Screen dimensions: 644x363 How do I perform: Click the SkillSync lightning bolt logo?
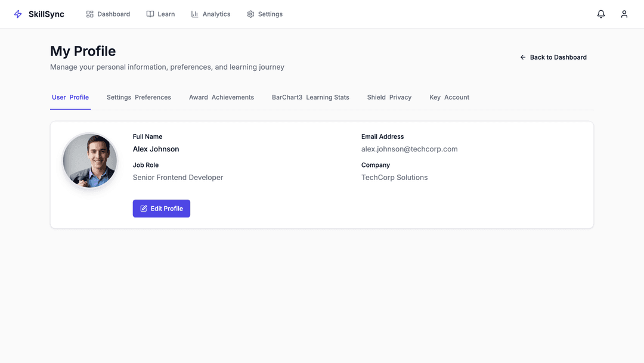(x=18, y=14)
